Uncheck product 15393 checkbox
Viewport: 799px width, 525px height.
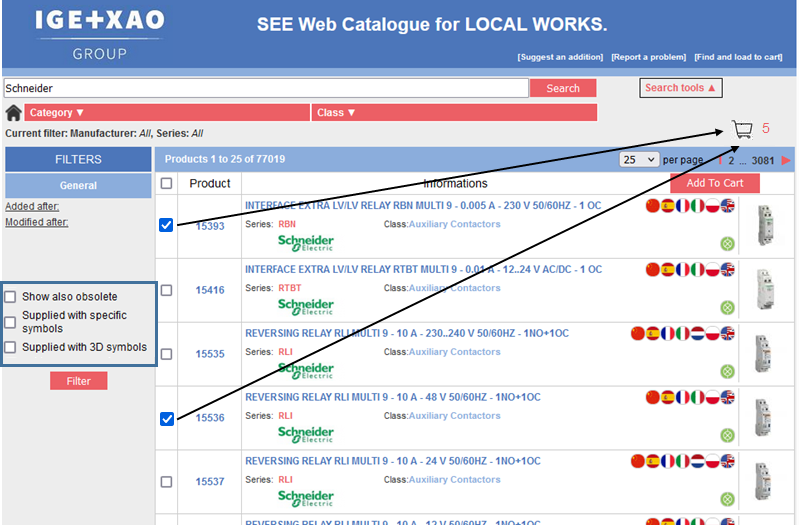(x=166, y=225)
